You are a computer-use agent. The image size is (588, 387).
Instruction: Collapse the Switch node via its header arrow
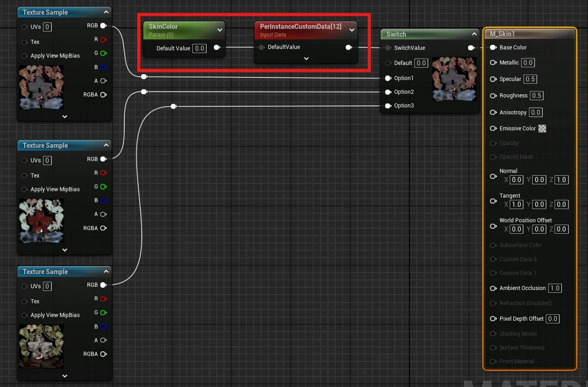[x=474, y=34]
